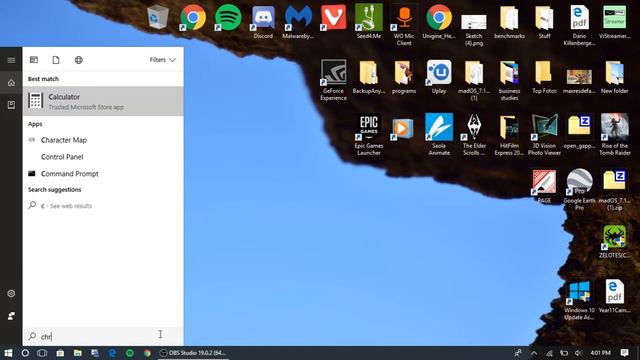Open Command Prompt from search results
Screen dimensions: 640x360
pos(103,173)
